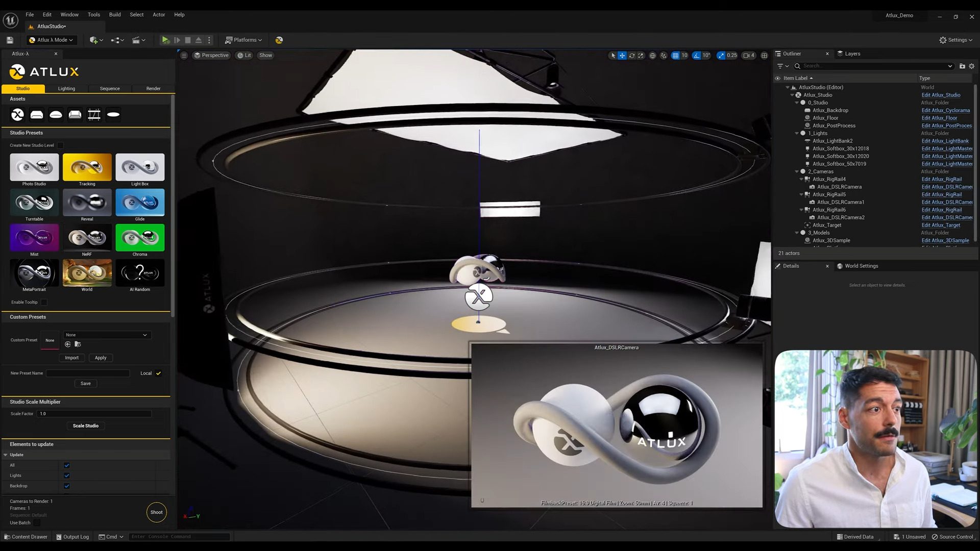
Task: Open the Content Drawer
Action: [x=26, y=537]
